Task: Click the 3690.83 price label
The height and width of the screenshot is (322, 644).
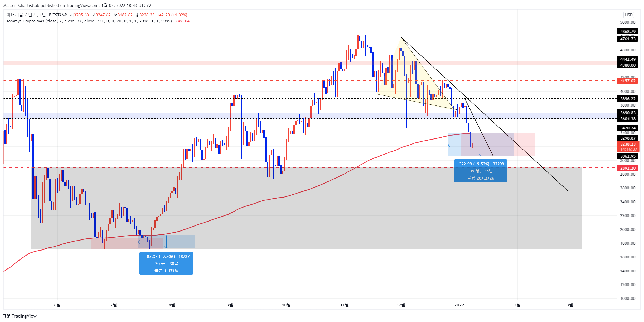Action: click(x=627, y=113)
